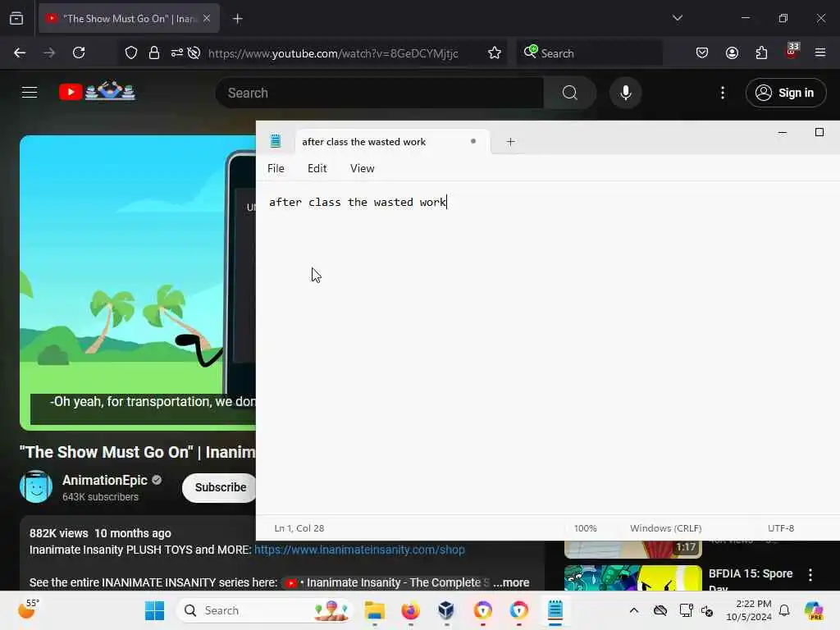Open the clock showing 2:22 PM

pyautogui.click(x=748, y=610)
